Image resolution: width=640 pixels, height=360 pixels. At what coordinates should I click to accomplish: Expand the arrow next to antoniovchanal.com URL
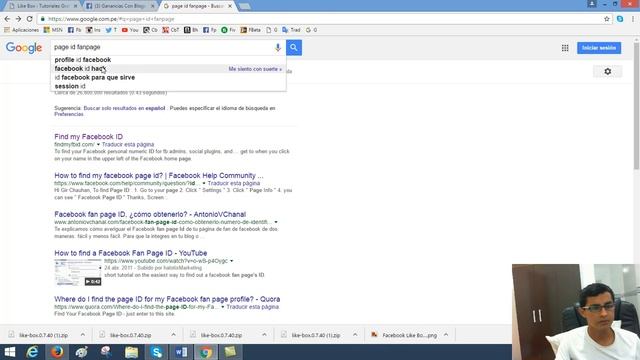[276, 222]
